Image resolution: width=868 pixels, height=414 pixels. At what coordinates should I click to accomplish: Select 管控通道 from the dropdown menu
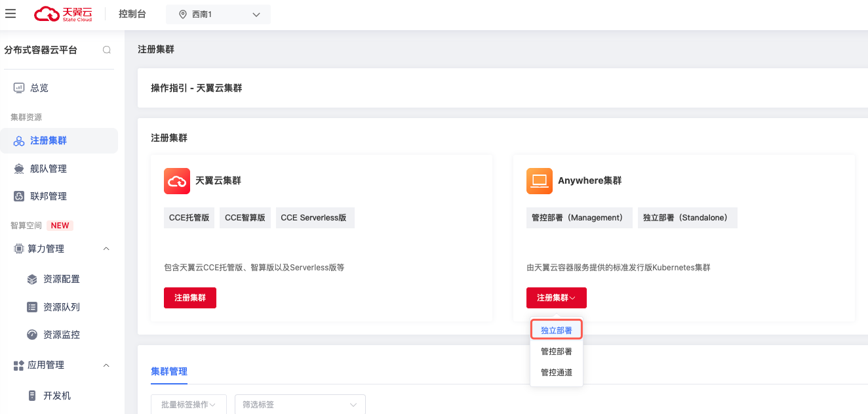coord(557,373)
